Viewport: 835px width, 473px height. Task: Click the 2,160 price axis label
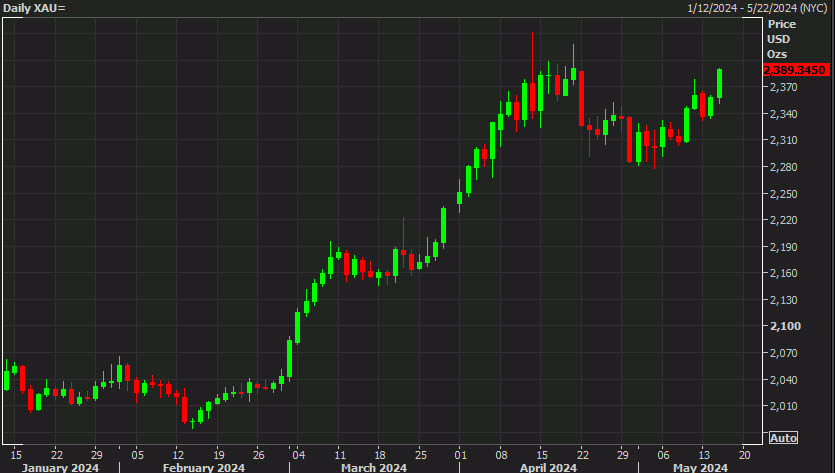click(x=783, y=273)
